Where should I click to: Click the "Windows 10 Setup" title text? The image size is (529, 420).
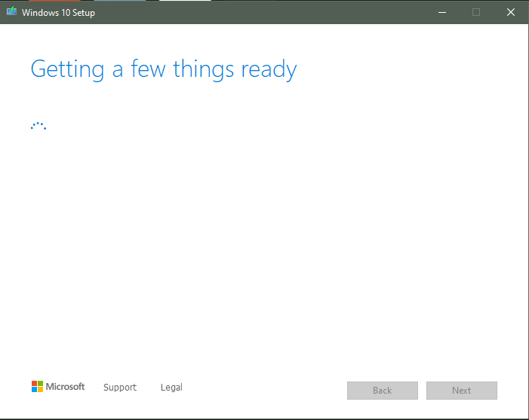coord(58,13)
